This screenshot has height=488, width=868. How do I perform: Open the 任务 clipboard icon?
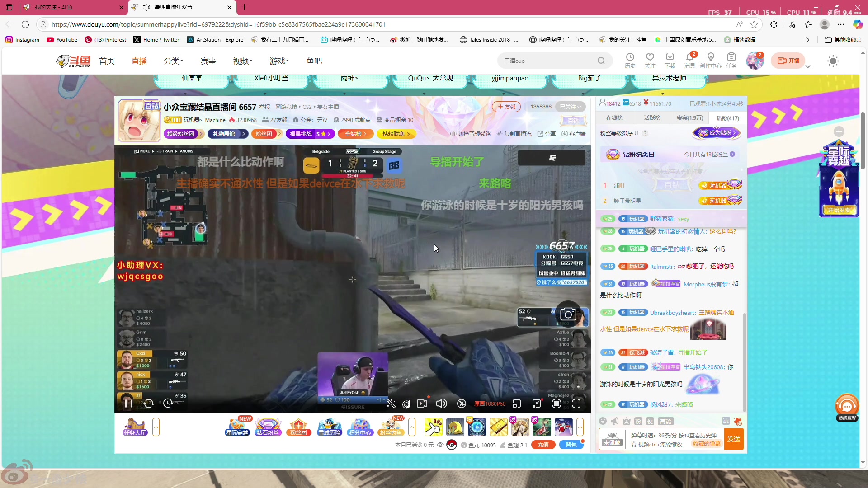pyautogui.click(x=731, y=61)
